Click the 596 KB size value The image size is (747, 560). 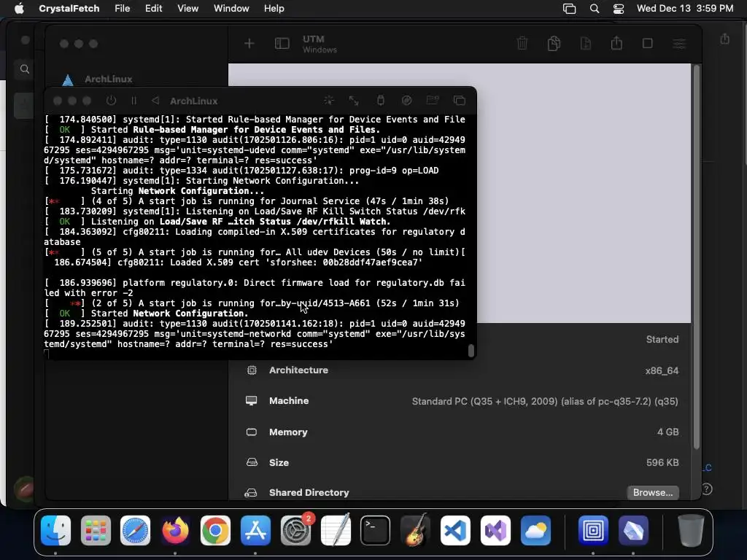[x=662, y=462]
